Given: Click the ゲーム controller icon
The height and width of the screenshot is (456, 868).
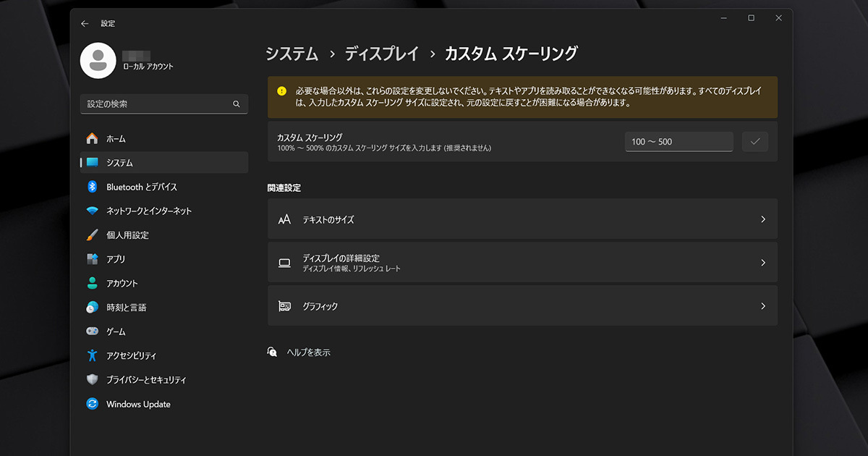Looking at the screenshot, I should (x=92, y=332).
